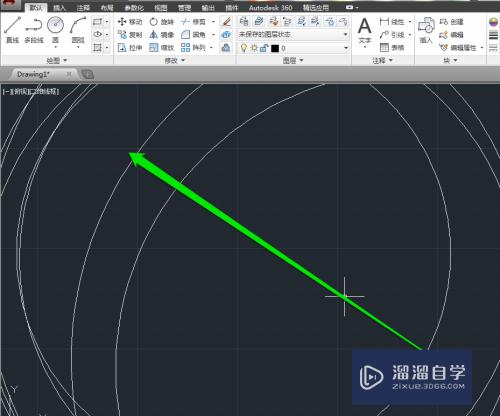Click Create block (创建) icon
Image resolution: width=500 pixels, height=416 pixels.
click(x=452, y=22)
